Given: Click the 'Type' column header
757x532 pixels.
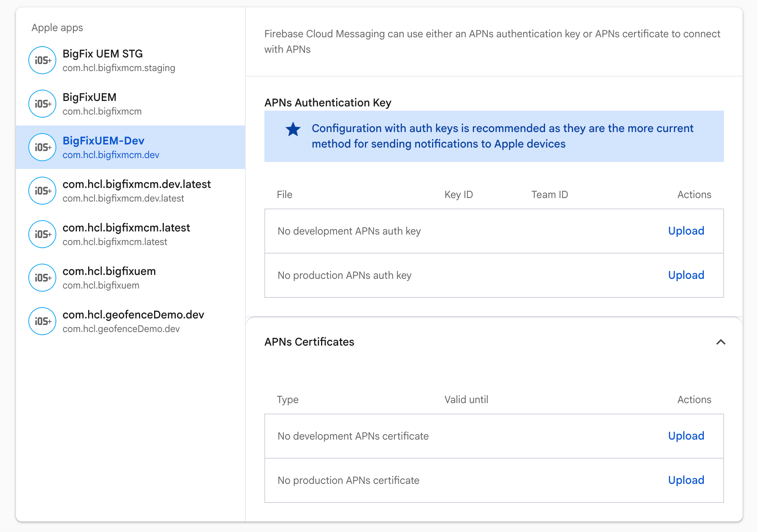Looking at the screenshot, I should coord(288,400).
